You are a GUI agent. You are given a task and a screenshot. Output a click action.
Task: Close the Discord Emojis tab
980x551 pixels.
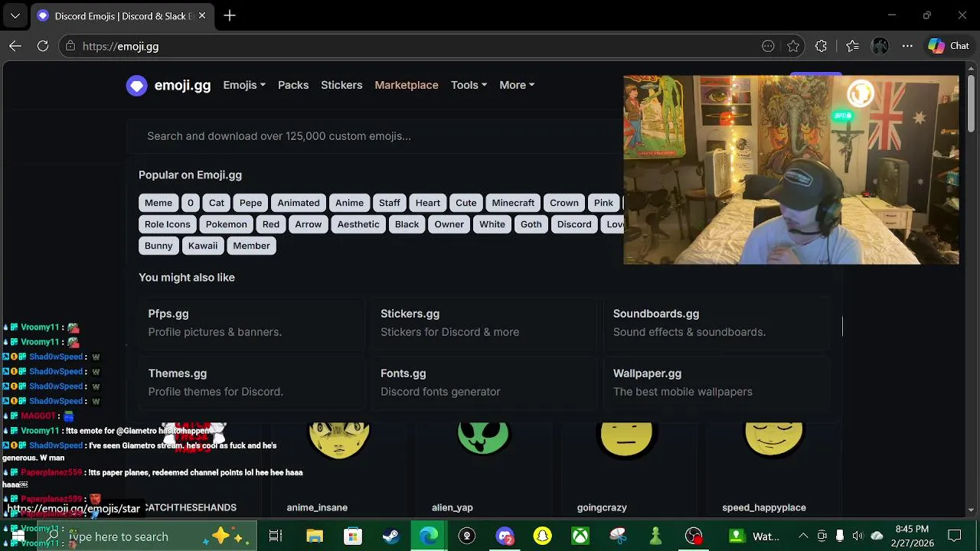pyautogui.click(x=202, y=15)
